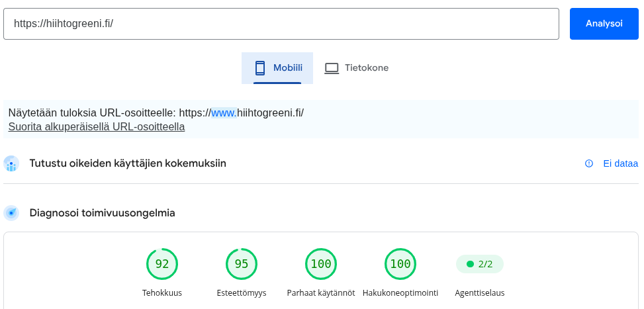Open the Parhaat käytännöt score gauge 100
The width and height of the screenshot is (644, 309).
click(321, 264)
